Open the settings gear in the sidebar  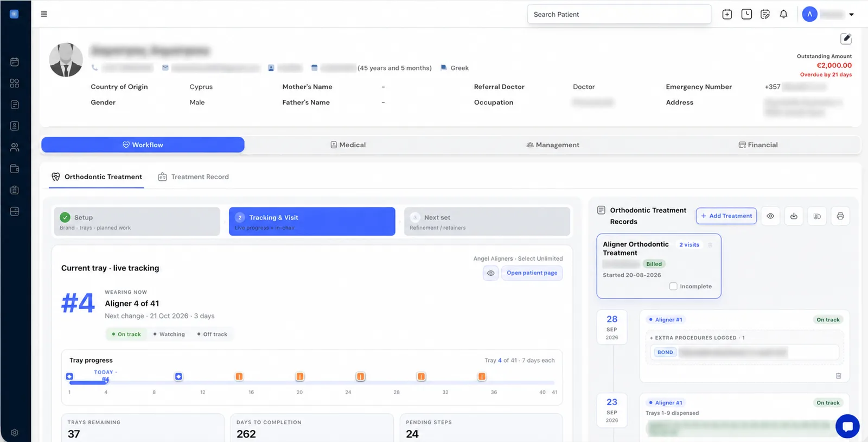[x=15, y=433]
